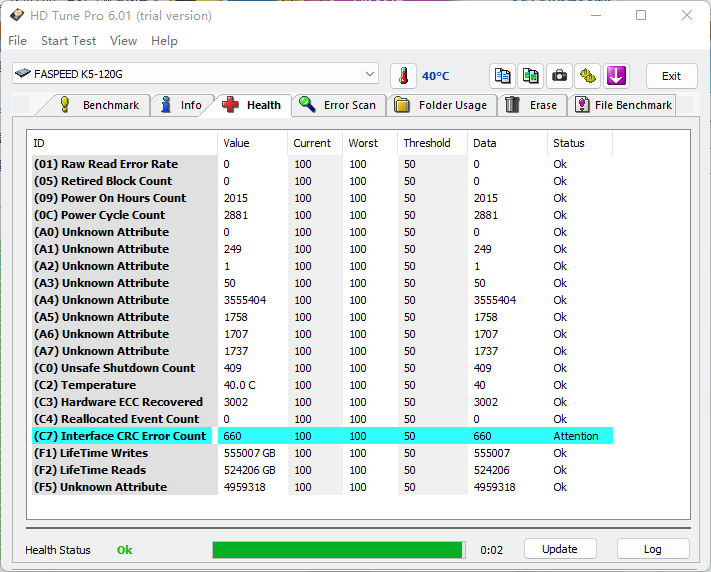Click the 40°C temperature readout in the toolbar
Screen dimensions: 711x572
[435, 76]
